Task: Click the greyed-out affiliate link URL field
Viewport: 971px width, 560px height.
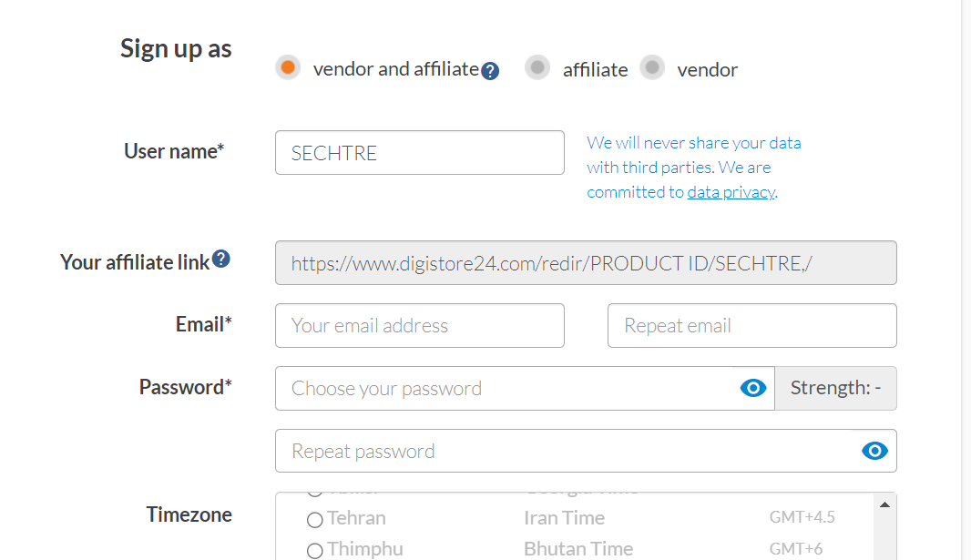Action: (x=585, y=263)
